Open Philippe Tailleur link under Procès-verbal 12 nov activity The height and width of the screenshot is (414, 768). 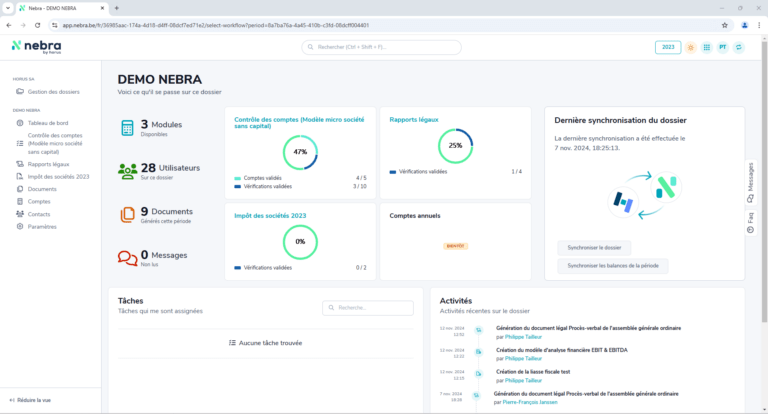[x=523, y=337]
